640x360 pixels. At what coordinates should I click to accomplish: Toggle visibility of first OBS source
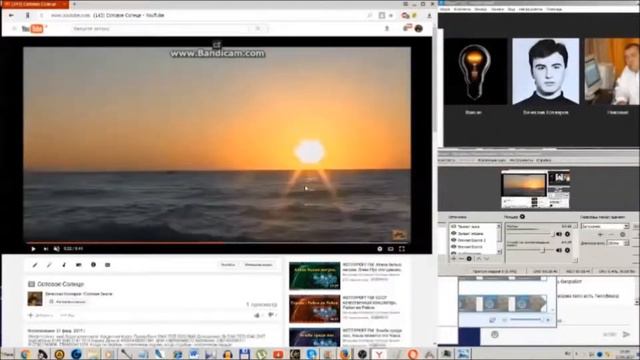tap(453, 226)
